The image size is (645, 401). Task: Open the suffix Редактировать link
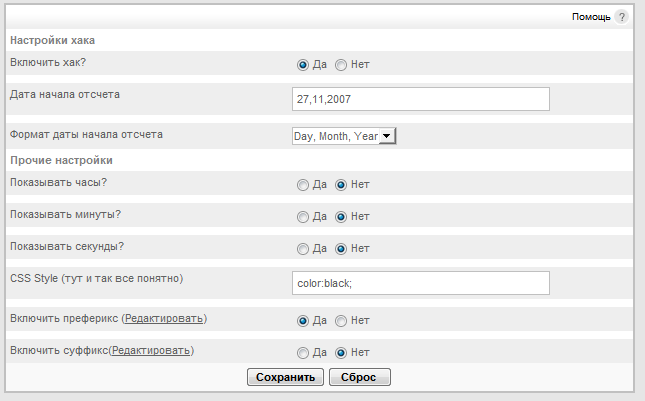coord(151,351)
